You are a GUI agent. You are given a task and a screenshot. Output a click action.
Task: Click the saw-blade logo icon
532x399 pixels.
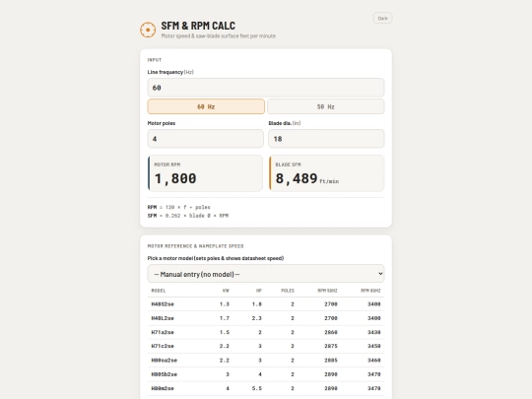[x=148, y=30]
